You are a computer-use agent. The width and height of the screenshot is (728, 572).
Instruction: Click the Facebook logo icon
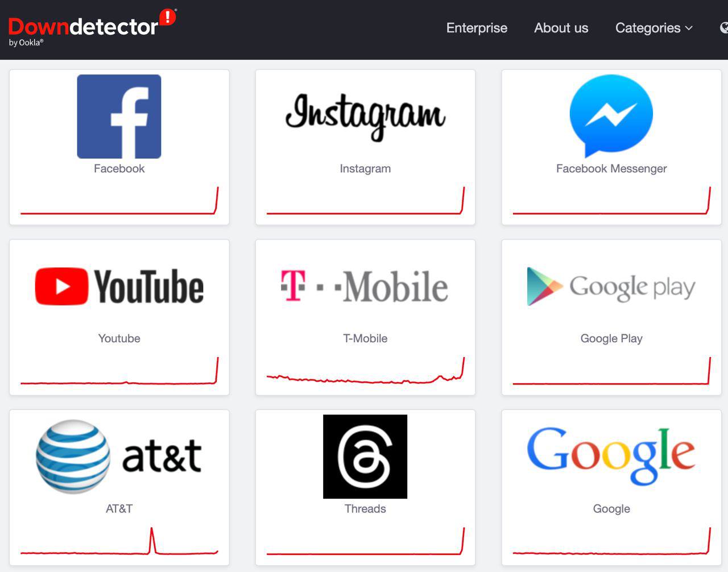119,117
